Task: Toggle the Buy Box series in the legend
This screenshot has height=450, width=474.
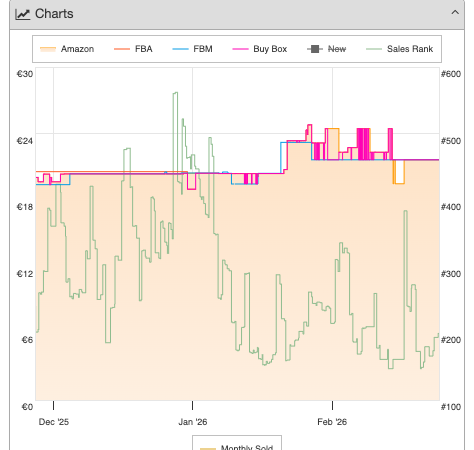Action: [260, 49]
